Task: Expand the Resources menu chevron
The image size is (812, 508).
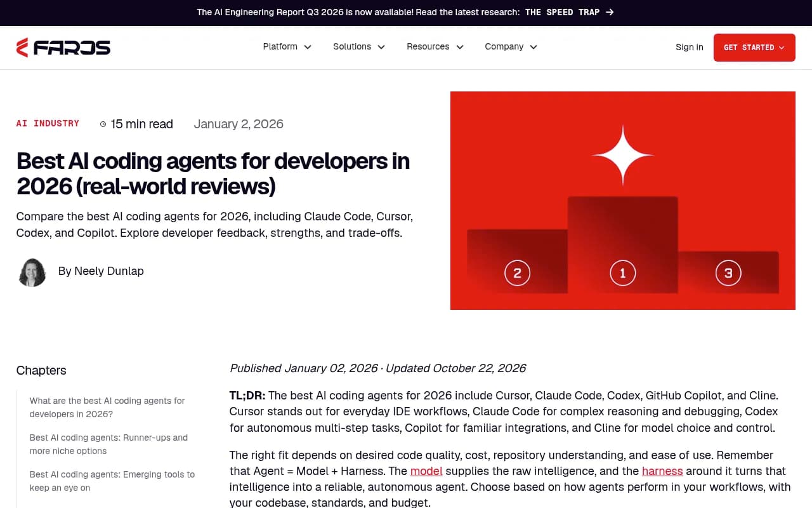Action: pos(460,47)
